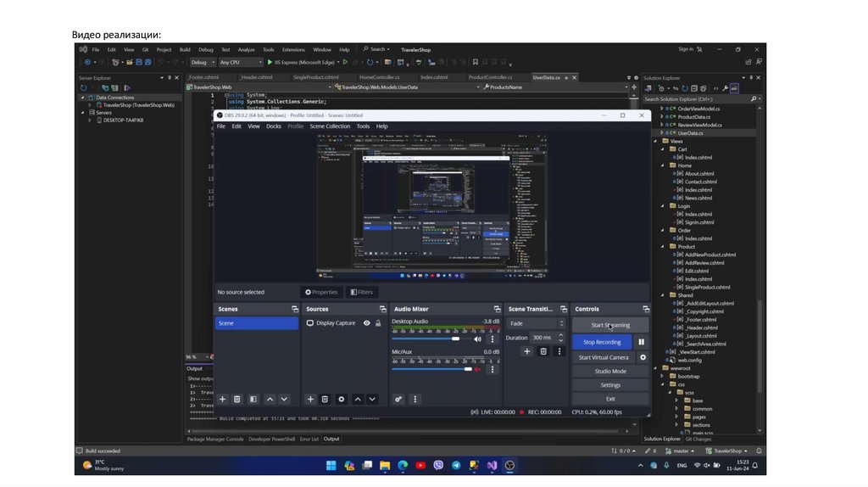The width and height of the screenshot is (868, 487).
Task: Click the Studio Mode button
Action: point(610,371)
